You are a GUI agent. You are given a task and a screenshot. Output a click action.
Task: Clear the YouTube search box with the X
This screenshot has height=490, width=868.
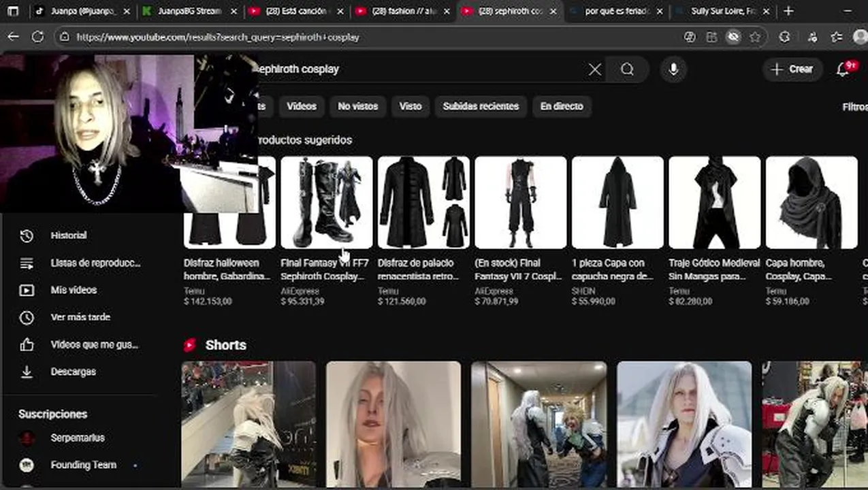pyautogui.click(x=594, y=69)
